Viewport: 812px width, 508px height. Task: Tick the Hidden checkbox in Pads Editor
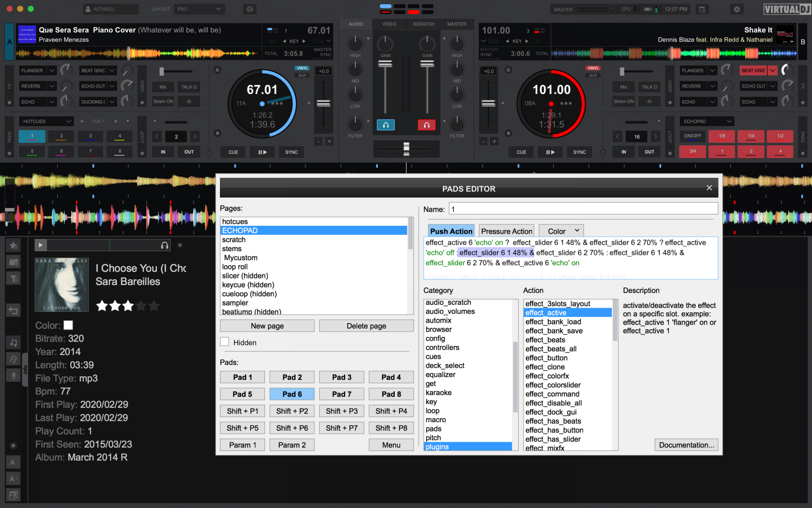pyautogui.click(x=225, y=342)
